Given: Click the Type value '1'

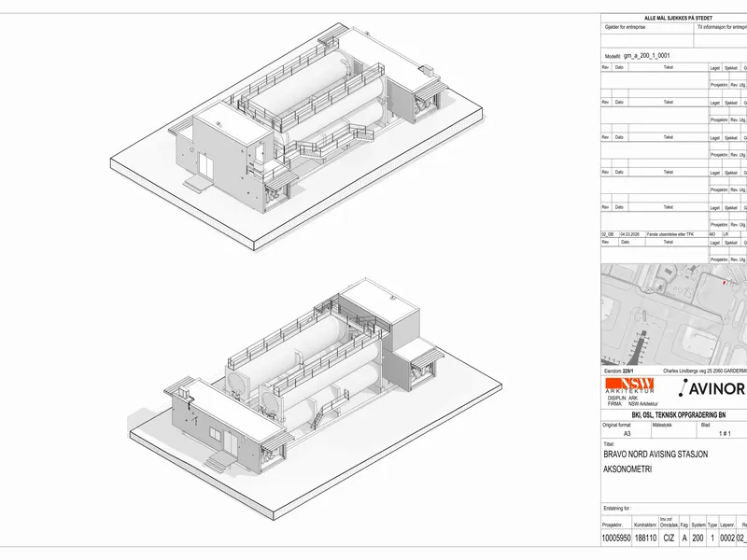Looking at the screenshot, I should click(712, 539).
